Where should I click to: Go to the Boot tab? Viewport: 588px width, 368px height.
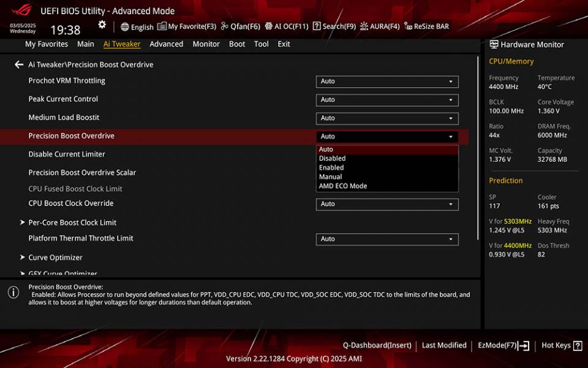coord(237,44)
